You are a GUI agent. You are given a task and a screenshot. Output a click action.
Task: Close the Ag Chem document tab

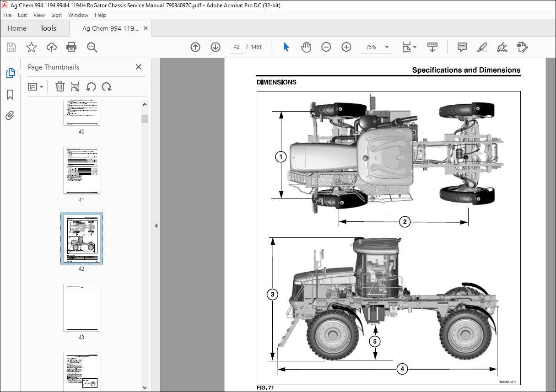pos(146,28)
